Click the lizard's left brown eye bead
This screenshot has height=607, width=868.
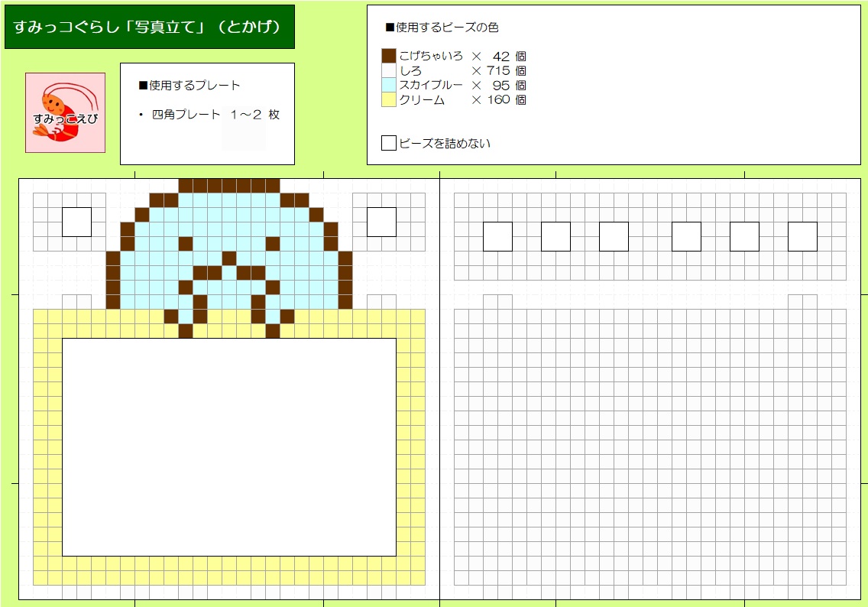186,244
